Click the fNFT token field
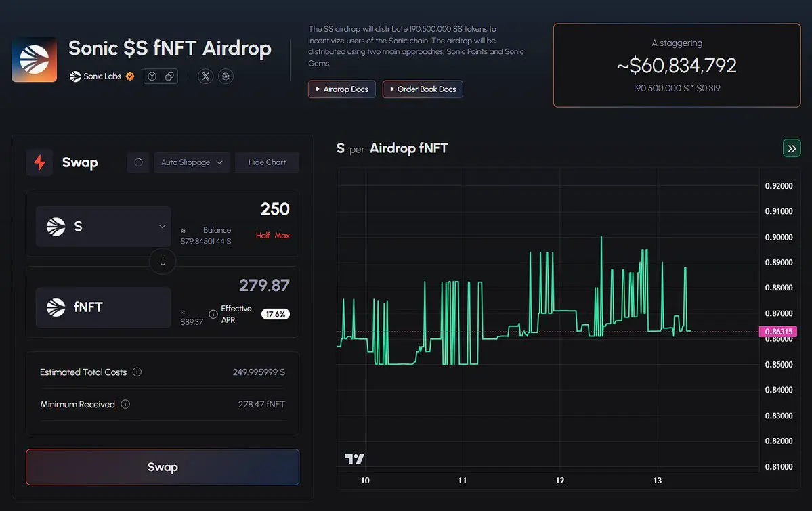Viewport: 812px width, 511px height. pos(104,307)
